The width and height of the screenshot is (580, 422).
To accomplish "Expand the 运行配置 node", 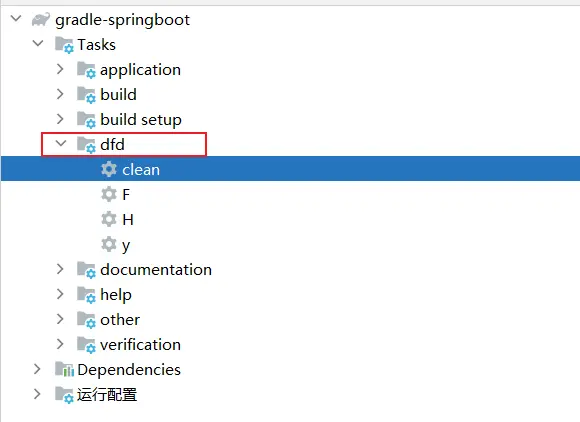I will tap(37, 394).
